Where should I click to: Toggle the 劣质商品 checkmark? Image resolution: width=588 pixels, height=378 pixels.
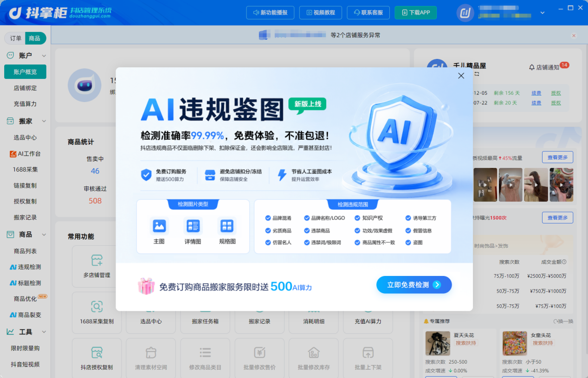click(x=268, y=231)
